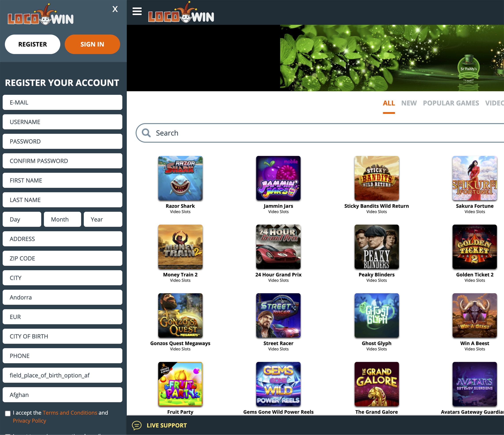Open the Sakura Fortune game image
Viewport: 504px width, 435px height.
pyautogui.click(x=475, y=178)
